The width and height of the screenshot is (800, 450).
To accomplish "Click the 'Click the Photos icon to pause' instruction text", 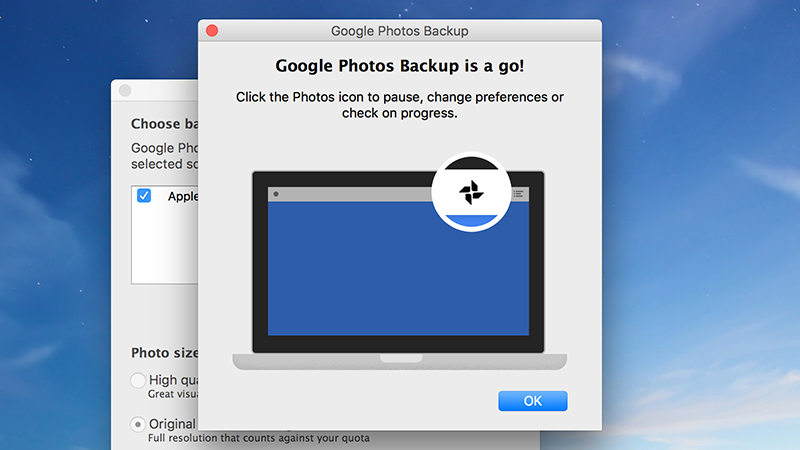I will 399,105.
